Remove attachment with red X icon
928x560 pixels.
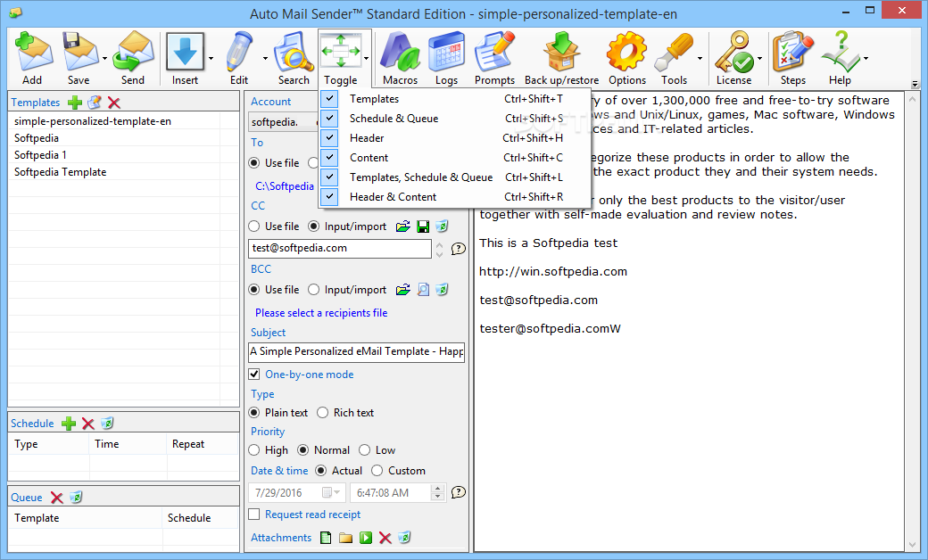pyautogui.click(x=385, y=538)
